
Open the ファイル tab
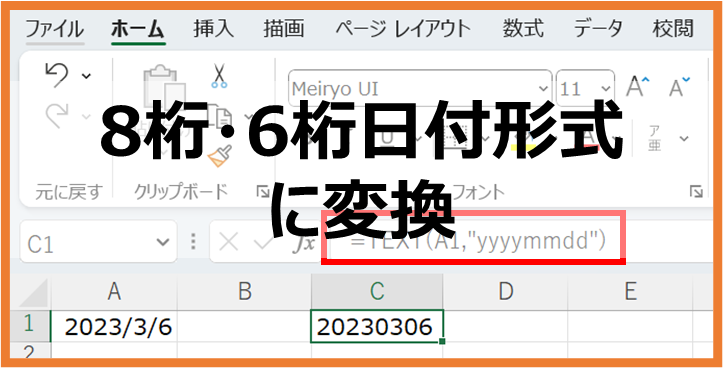54,29
